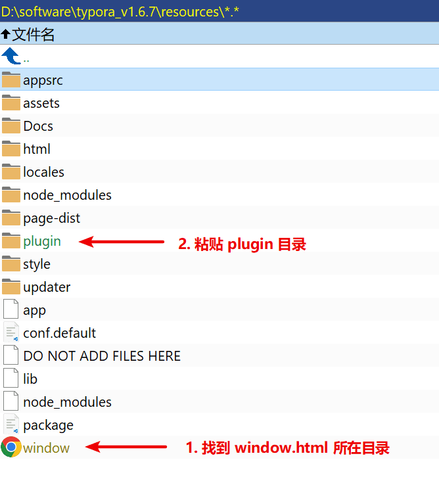Click the appsrc folder icon

pos(11,80)
